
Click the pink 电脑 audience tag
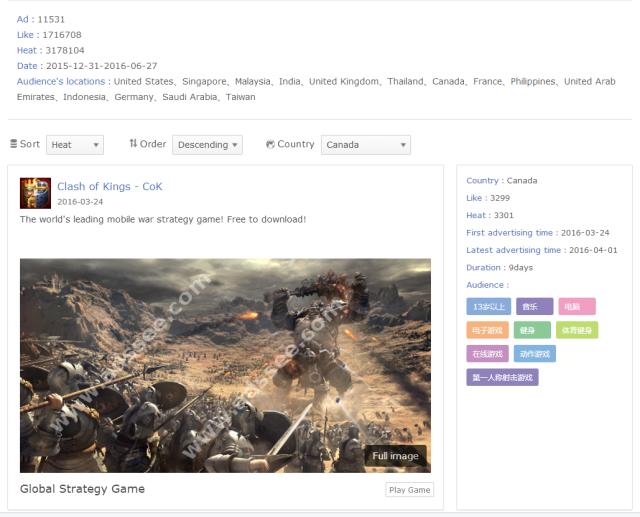[x=576, y=307]
